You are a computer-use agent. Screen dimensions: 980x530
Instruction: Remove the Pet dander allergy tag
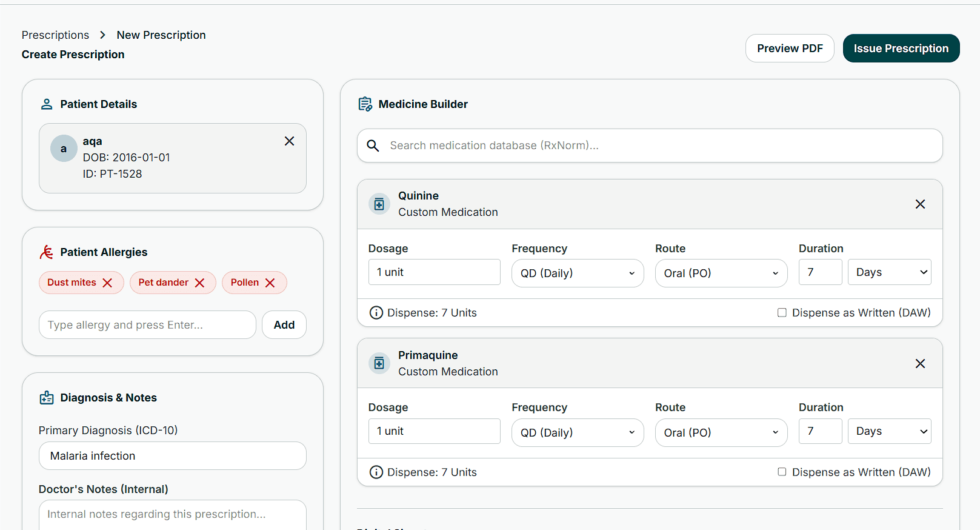[199, 283]
